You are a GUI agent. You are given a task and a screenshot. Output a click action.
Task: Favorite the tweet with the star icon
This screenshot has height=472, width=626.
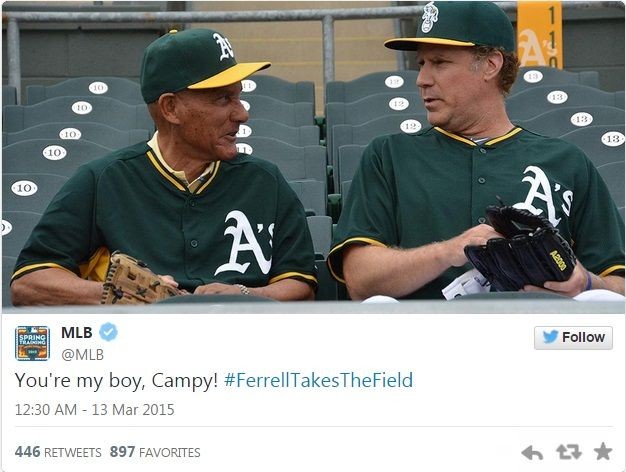point(602,452)
